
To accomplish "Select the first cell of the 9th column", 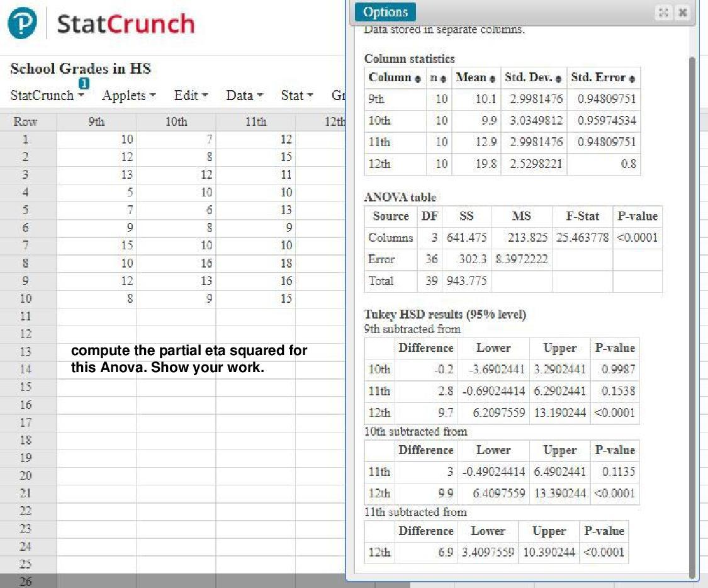I will tap(96, 140).
